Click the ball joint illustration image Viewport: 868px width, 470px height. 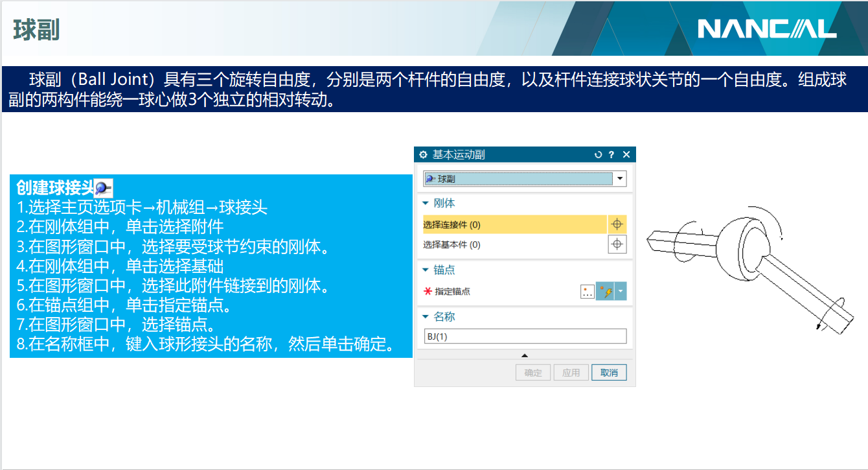point(749,270)
